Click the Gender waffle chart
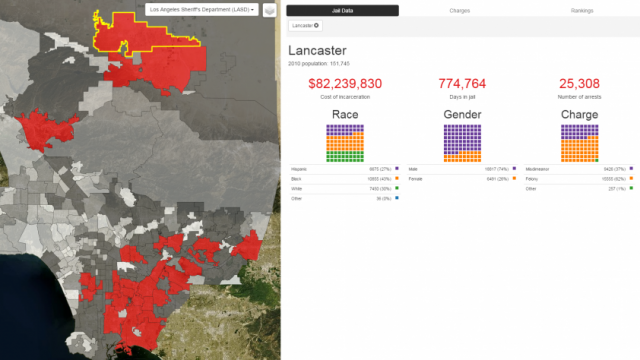 (462, 143)
